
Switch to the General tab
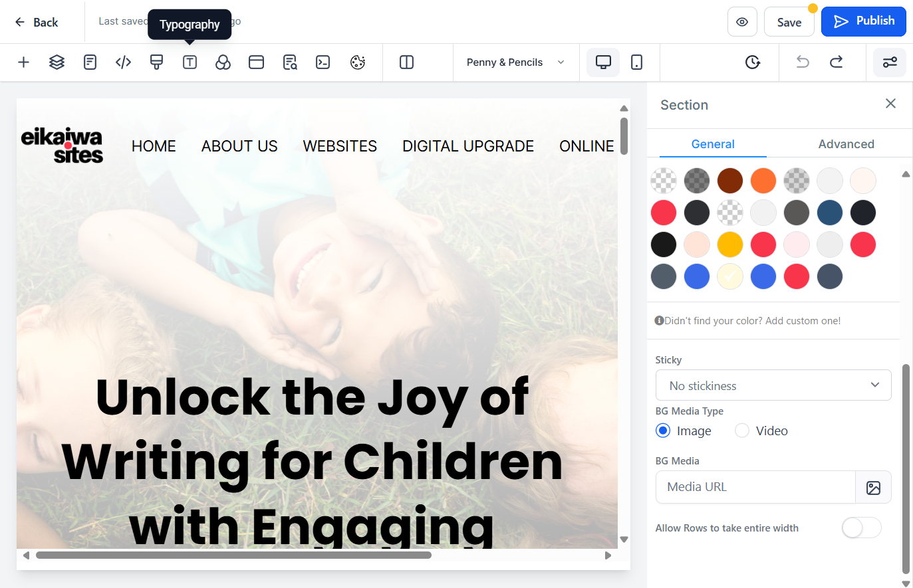click(x=713, y=144)
